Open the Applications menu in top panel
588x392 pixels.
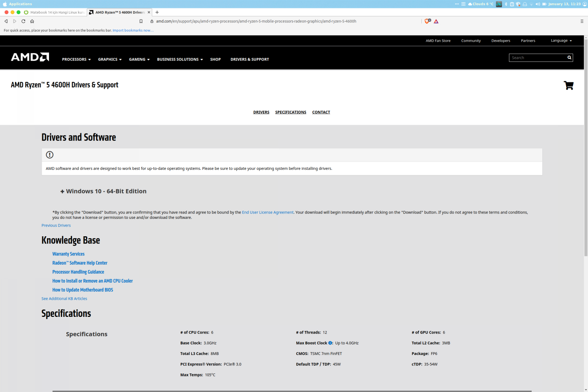(x=20, y=4)
